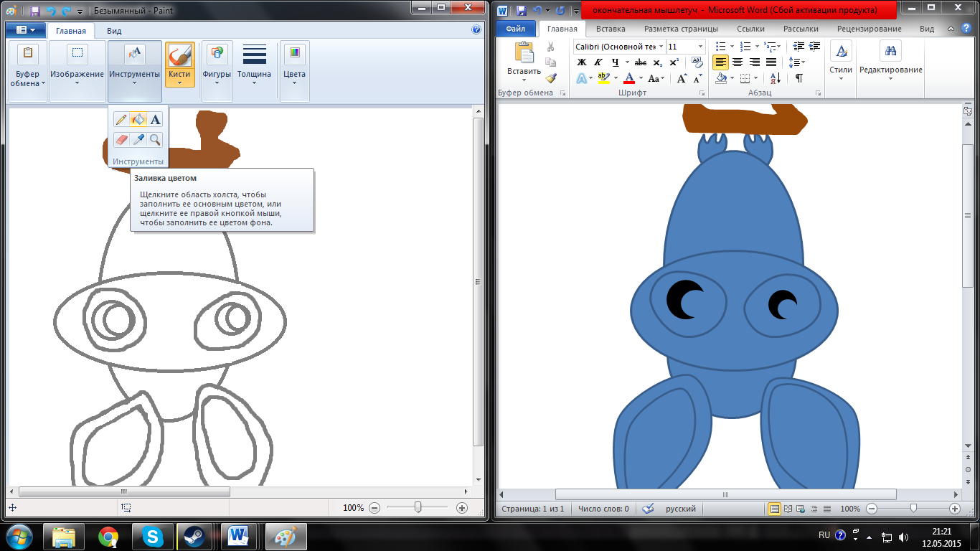Save the Word document from quick access toolbar
This screenshot has height=551, width=980.
(x=522, y=11)
